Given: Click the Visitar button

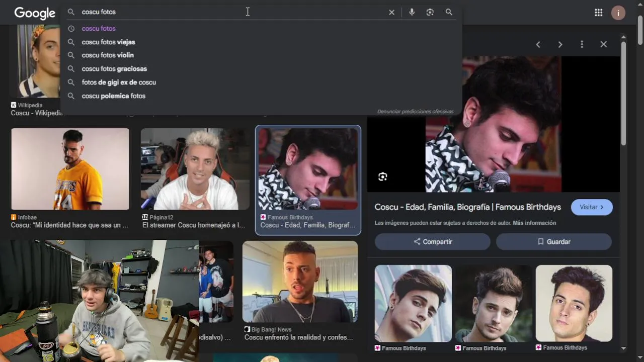Looking at the screenshot, I should coord(592,207).
